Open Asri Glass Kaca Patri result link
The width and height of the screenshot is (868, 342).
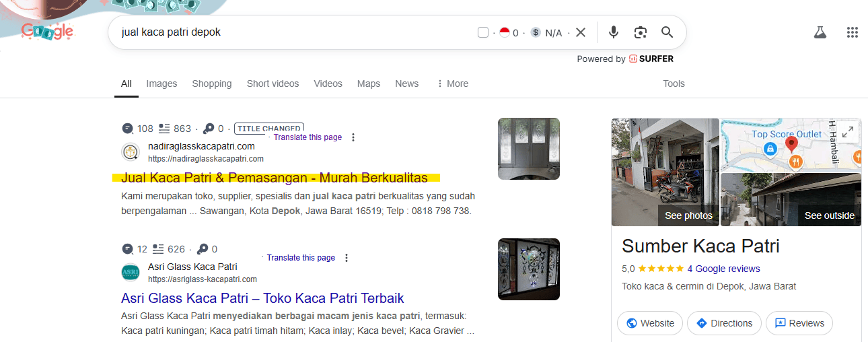[262, 298]
